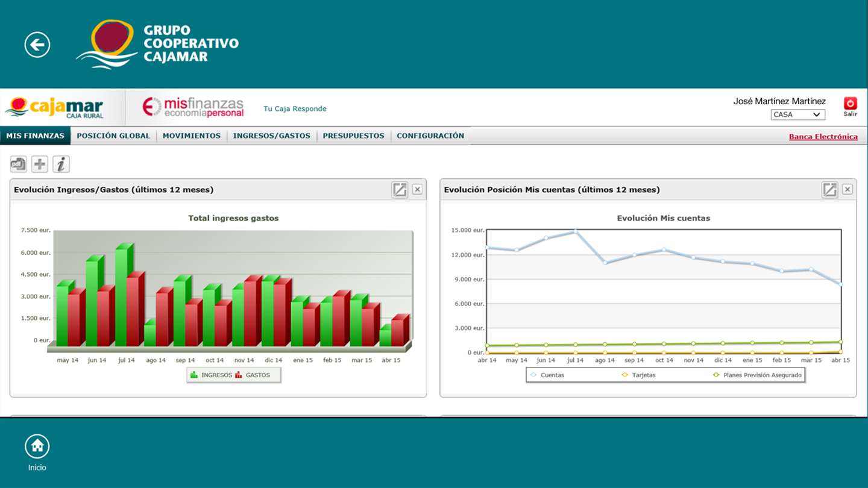Expand the Evolución Ingresos/Gastos panel
868x488 pixels.
[400, 190]
